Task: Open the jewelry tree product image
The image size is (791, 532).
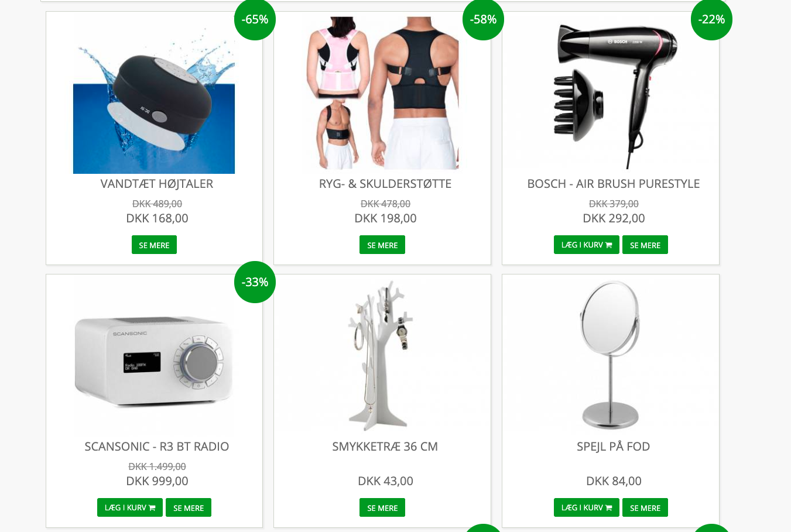Action: point(382,356)
